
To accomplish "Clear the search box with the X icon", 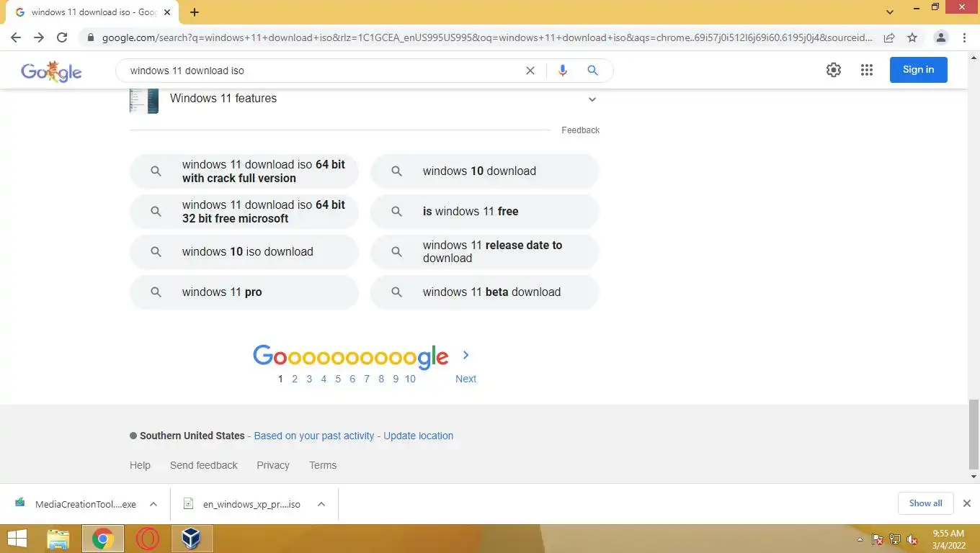I will [x=530, y=71].
